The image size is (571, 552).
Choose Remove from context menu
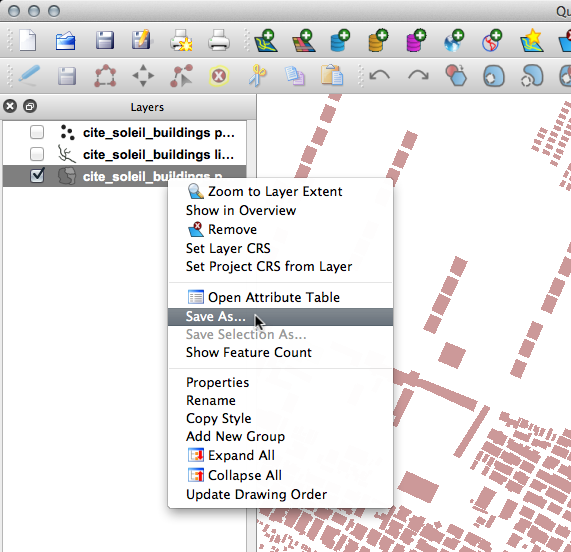click(x=280, y=229)
